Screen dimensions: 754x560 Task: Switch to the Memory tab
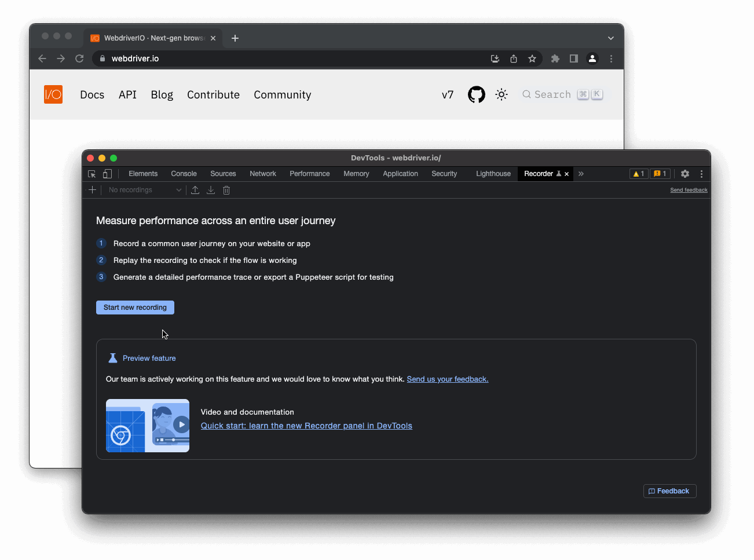(x=356, y=174)
